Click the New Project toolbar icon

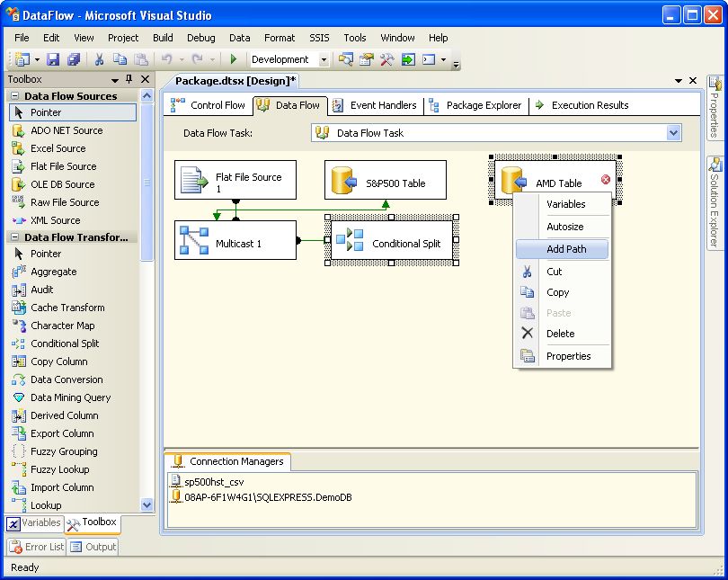tap(22, 59)
